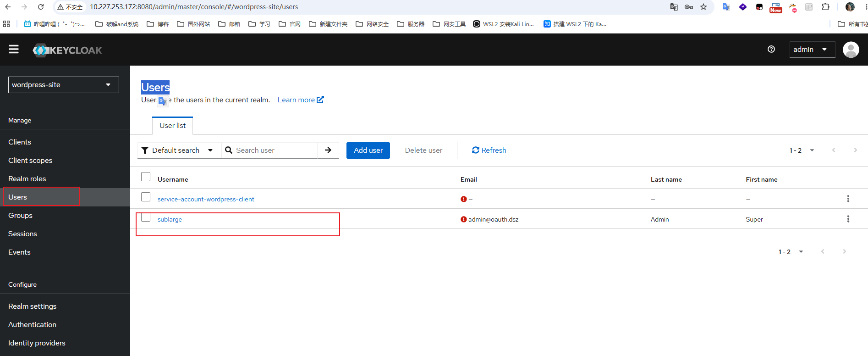The width and height of the screenshot is (868, 356).
Task: Go to previous page in top pagination
Action: coord(834,150)
